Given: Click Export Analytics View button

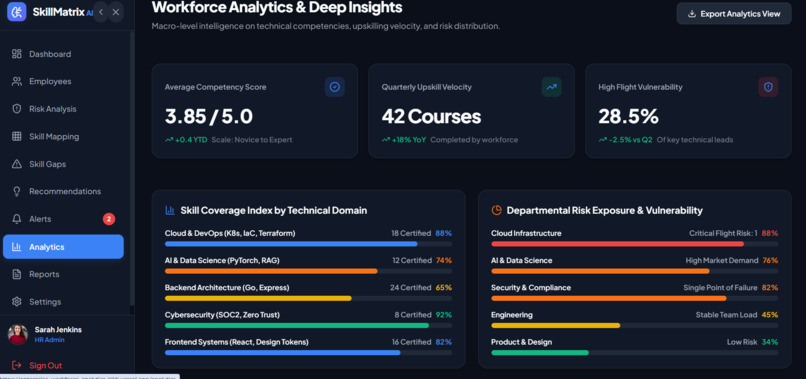Looking at the screenshot, I should 734,14.
